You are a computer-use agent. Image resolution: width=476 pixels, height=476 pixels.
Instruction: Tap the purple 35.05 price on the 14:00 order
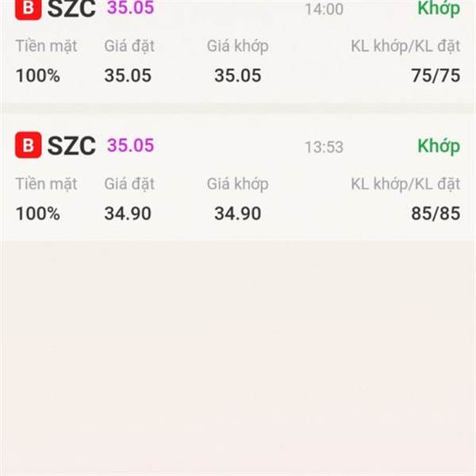pos(130,8)
